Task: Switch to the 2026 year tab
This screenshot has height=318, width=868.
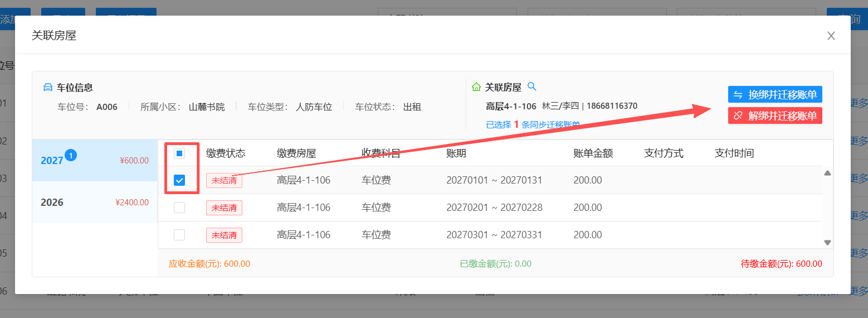Action: (x=95, y=203)
